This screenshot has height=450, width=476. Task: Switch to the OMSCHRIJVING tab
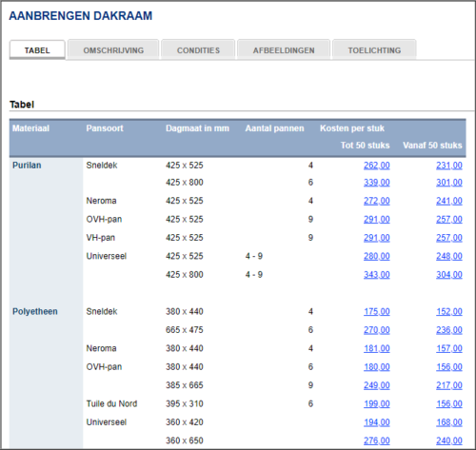point(113,50)
